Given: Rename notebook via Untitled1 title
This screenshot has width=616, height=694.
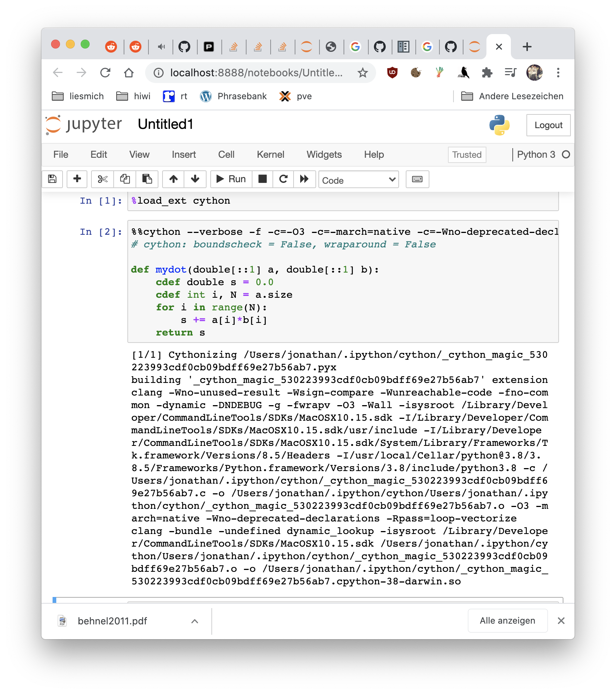Looking at the screenshot, I should point(165,124).
